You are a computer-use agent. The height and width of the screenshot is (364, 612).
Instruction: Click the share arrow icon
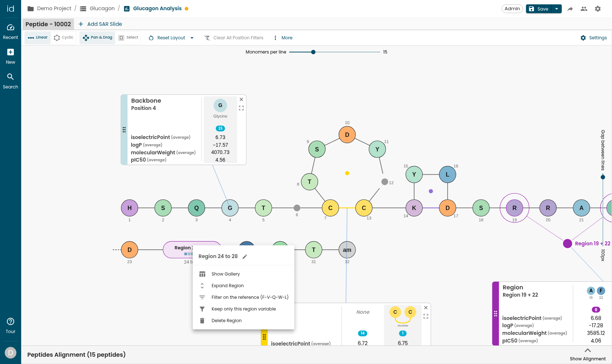570,9
